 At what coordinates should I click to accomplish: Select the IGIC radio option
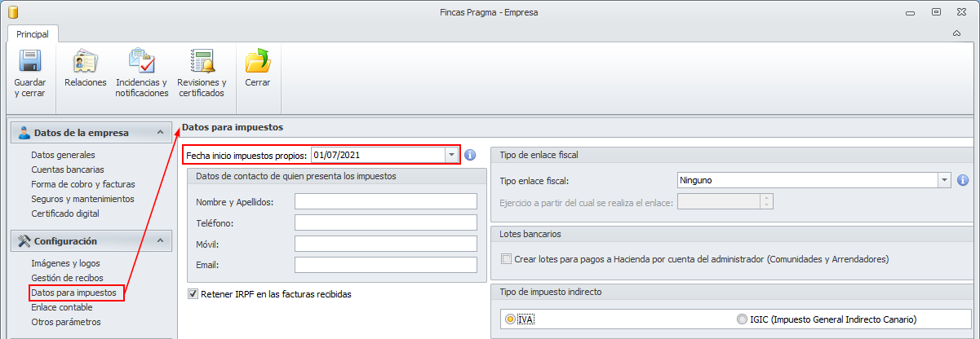tap(742, 319)
